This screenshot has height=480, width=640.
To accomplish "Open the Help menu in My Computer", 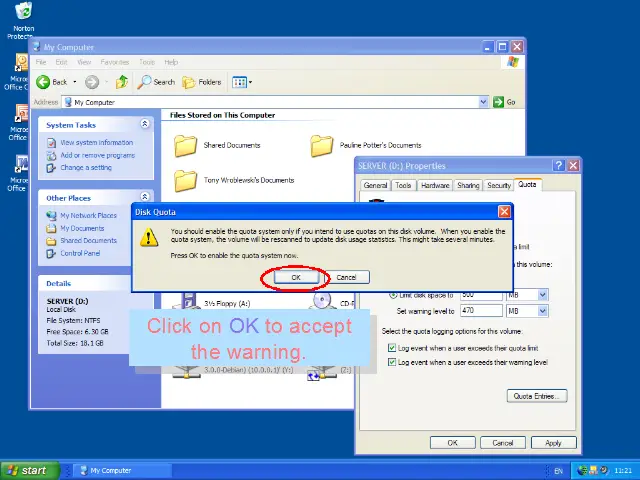I will click(x=171, y=62).
